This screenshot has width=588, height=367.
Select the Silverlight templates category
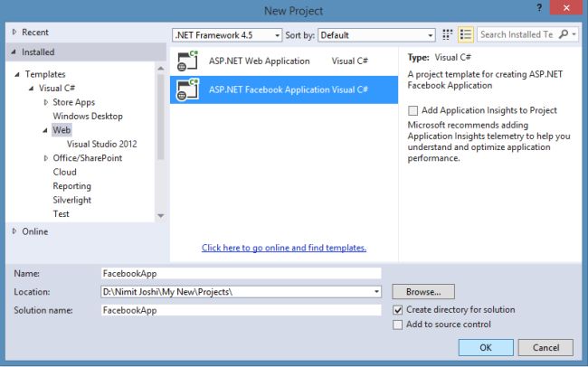point(72,200)
